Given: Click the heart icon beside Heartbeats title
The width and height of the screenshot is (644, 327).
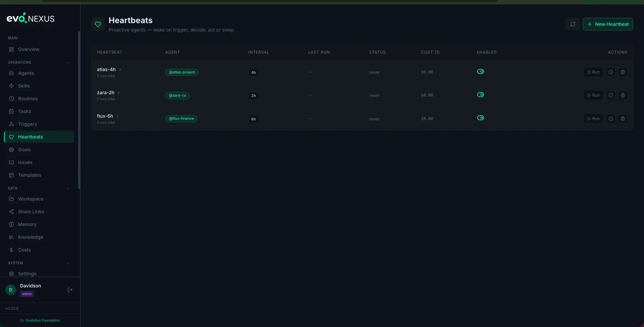Looking at the screenshot, I should 98,24.
